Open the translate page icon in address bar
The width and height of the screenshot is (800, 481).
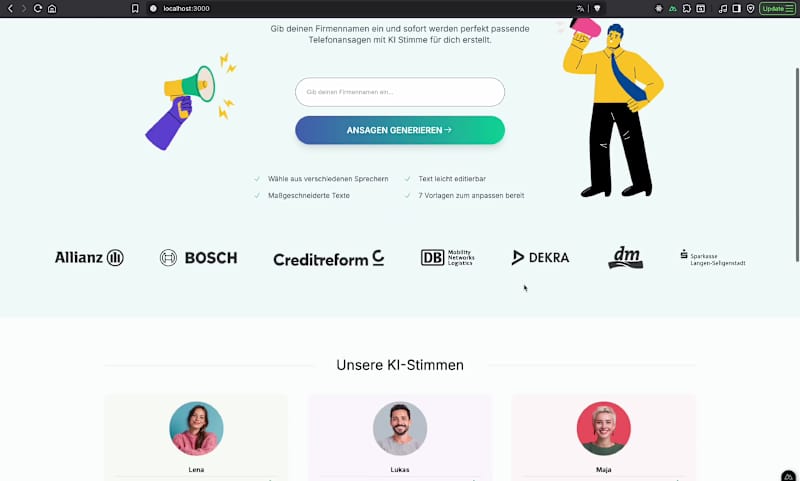coord(580,9)
